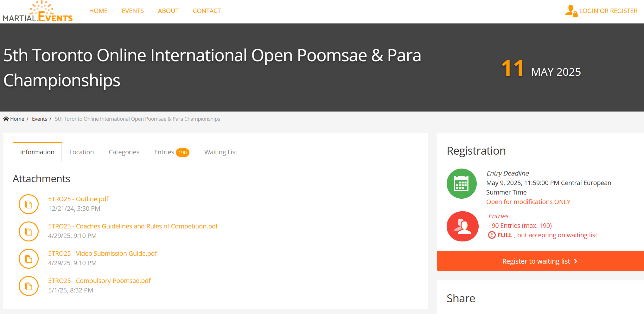Click the FULL warning exclamation icon
Viewport: 644px width, 314px height.
point(492,235)
